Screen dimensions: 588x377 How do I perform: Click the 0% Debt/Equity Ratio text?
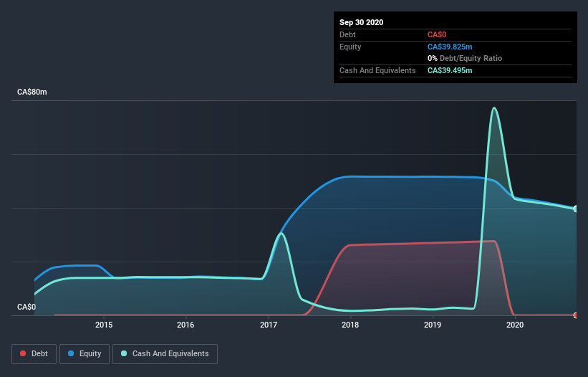coord(465,58)
